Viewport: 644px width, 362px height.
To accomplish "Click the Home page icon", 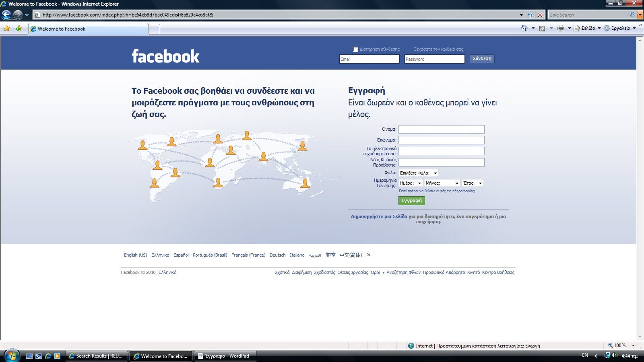I will click(524, 28).
